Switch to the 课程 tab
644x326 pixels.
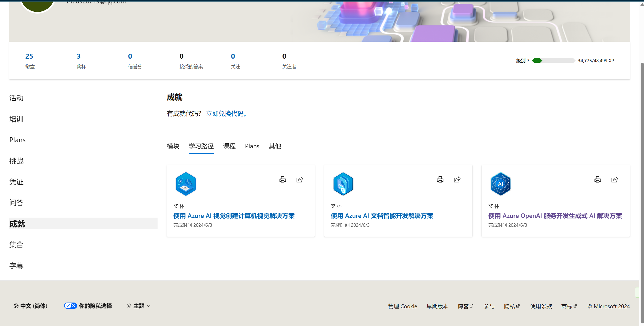[229, 146]
